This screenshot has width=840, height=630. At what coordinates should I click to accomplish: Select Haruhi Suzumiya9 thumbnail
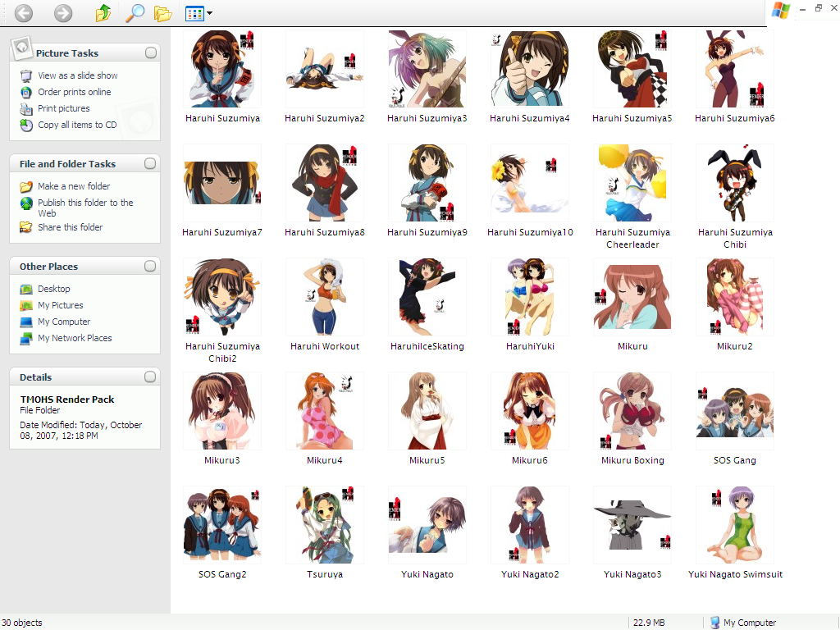(x=427, y=183)
